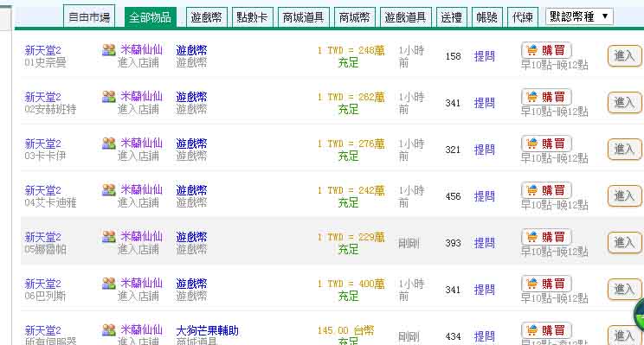The width and height of the screenshot is (644, 345).
Task: Click purchase cart for 大狗芒果輔助 item
Action: pos(546,330)
